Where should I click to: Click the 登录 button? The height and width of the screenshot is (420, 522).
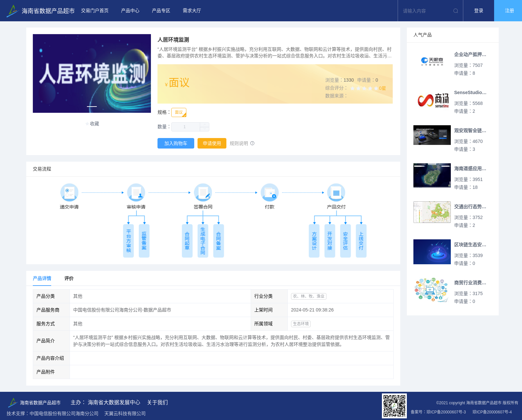(x=479, y=11)
